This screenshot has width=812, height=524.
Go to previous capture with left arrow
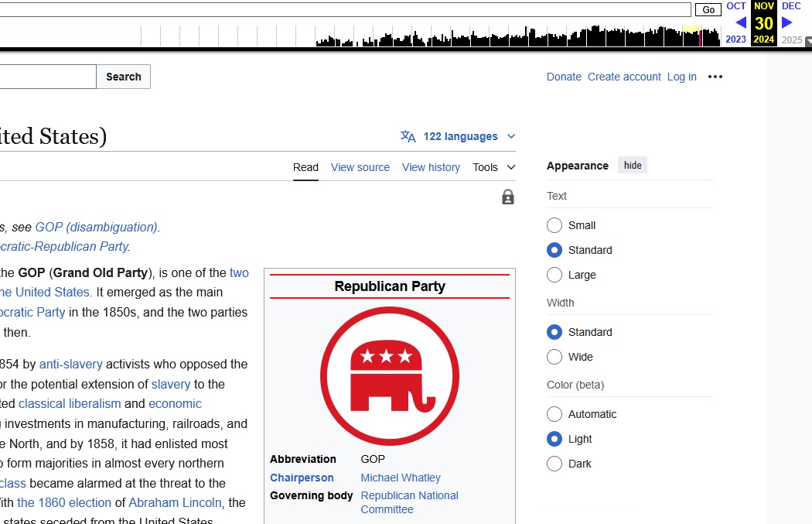(x=741, y=22)
